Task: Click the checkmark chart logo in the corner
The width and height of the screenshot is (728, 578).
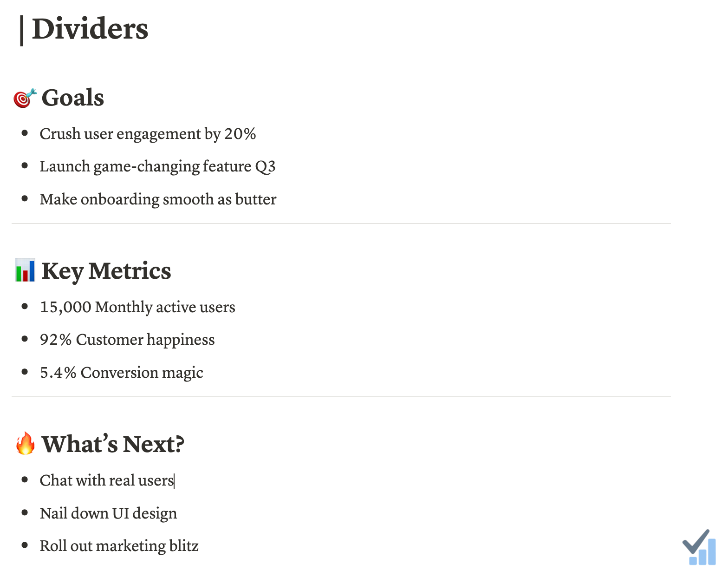Action: (x=699, y=547)
